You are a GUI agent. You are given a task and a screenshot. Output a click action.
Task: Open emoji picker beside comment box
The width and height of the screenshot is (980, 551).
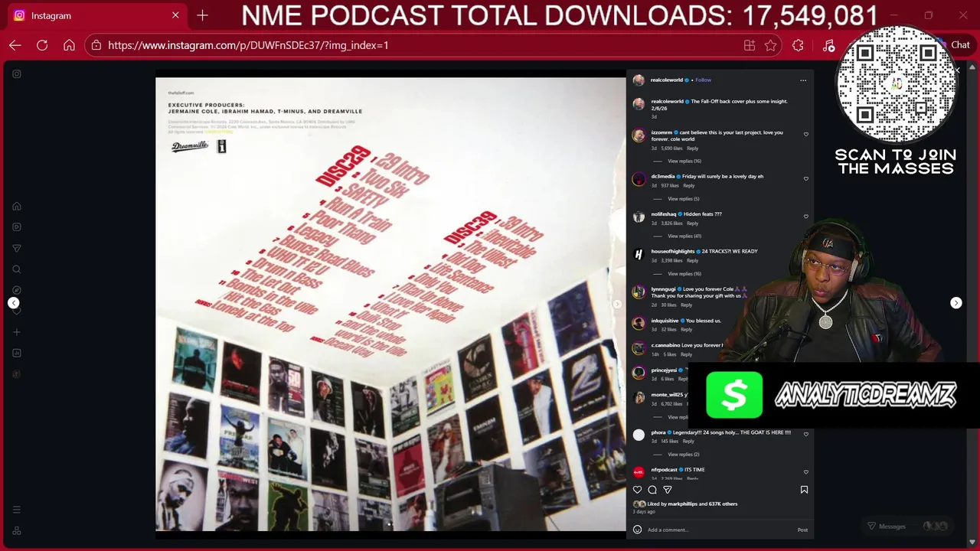point(637,530)
